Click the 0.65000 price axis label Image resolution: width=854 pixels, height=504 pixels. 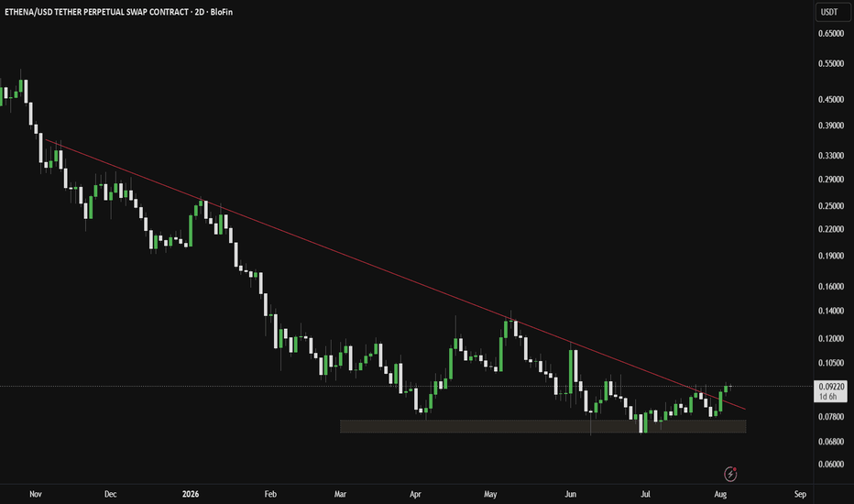[831, 34]
